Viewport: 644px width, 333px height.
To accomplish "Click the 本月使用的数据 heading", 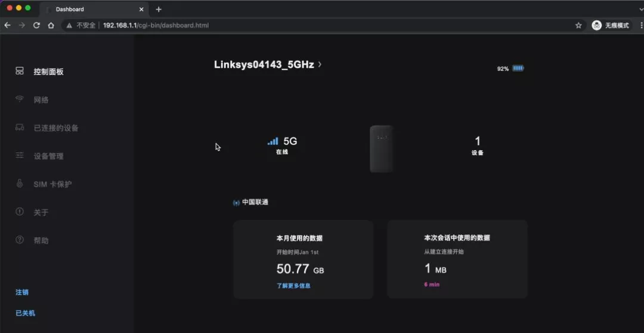I will (x=299, y=238).
